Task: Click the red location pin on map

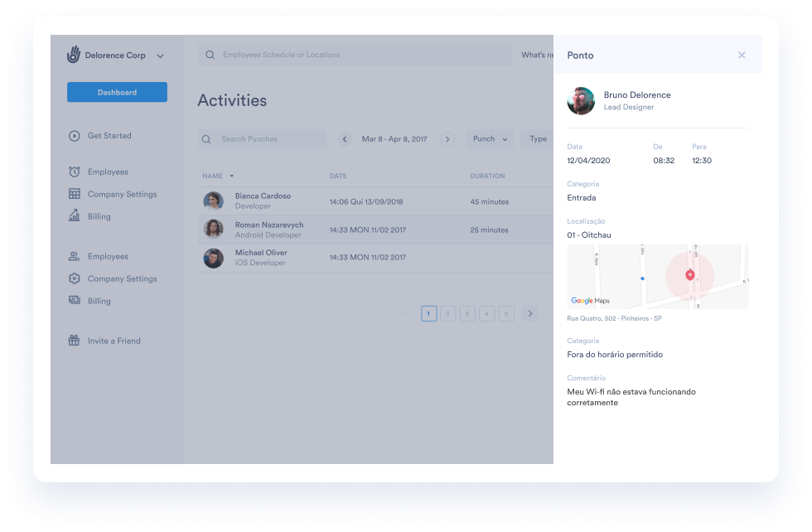Action: pos(690,274)
